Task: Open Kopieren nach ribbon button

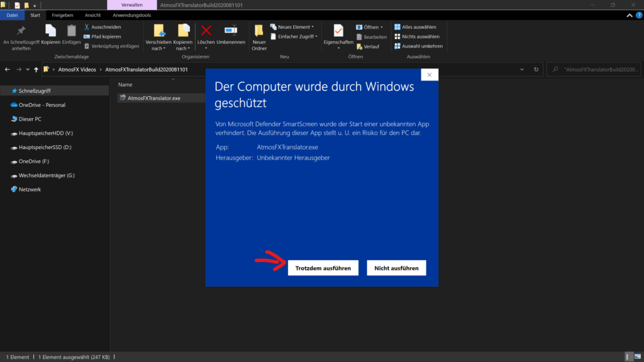Action: [x=183, y=37]
